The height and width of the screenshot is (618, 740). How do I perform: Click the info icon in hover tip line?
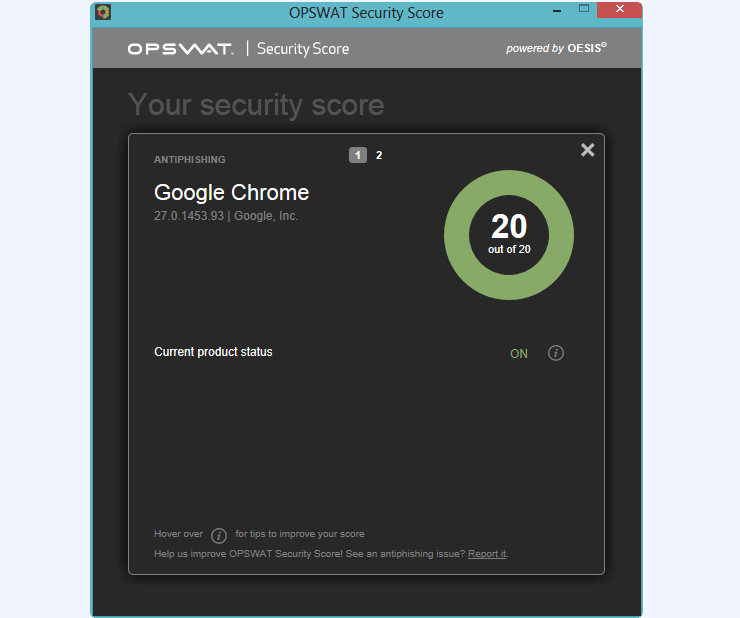219,535
